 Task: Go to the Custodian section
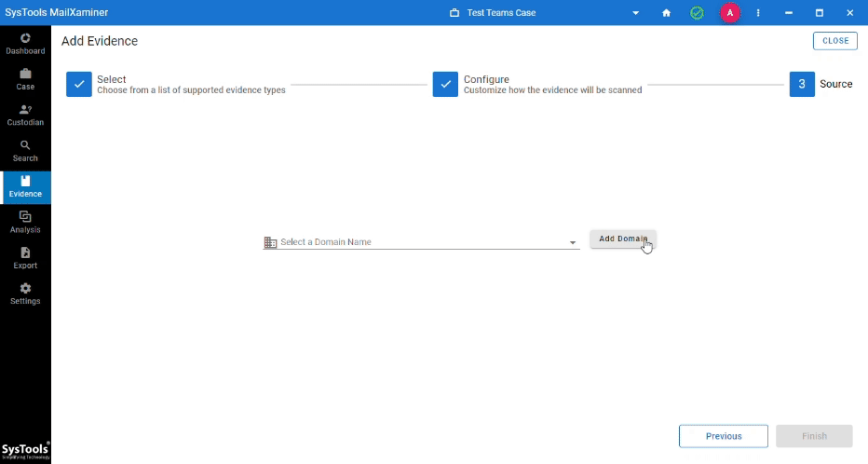pyautogui.click(x=25, y=116)
